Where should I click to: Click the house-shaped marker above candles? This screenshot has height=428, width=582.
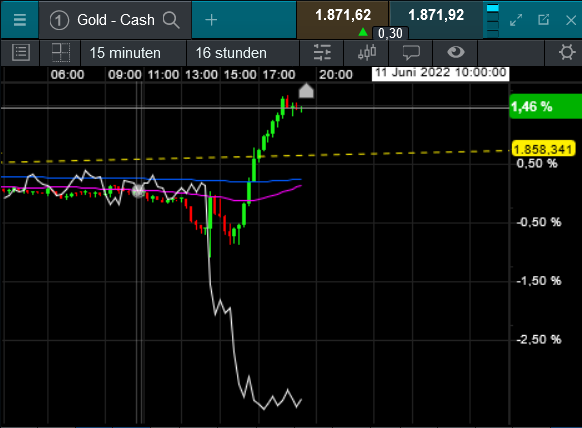pos(306,91)
